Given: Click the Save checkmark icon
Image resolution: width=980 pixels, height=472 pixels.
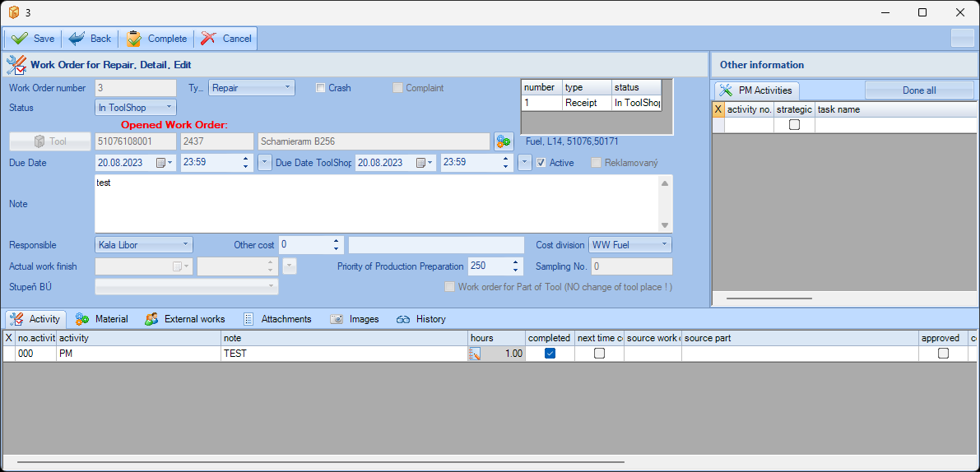Looking at the screenshot, I should (19, 39).
